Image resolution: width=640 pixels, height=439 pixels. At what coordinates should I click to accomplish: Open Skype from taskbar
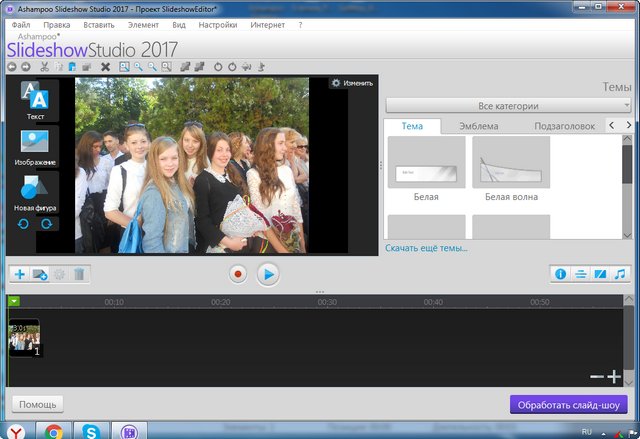[91, 431]
